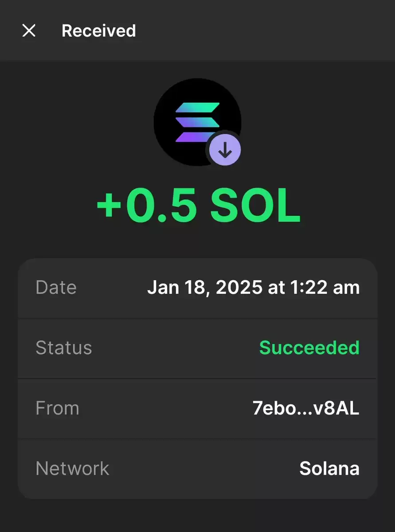Click the 0.5 number in the amount
This screenshot has height=532, width=395.
(x=161, y=207)
